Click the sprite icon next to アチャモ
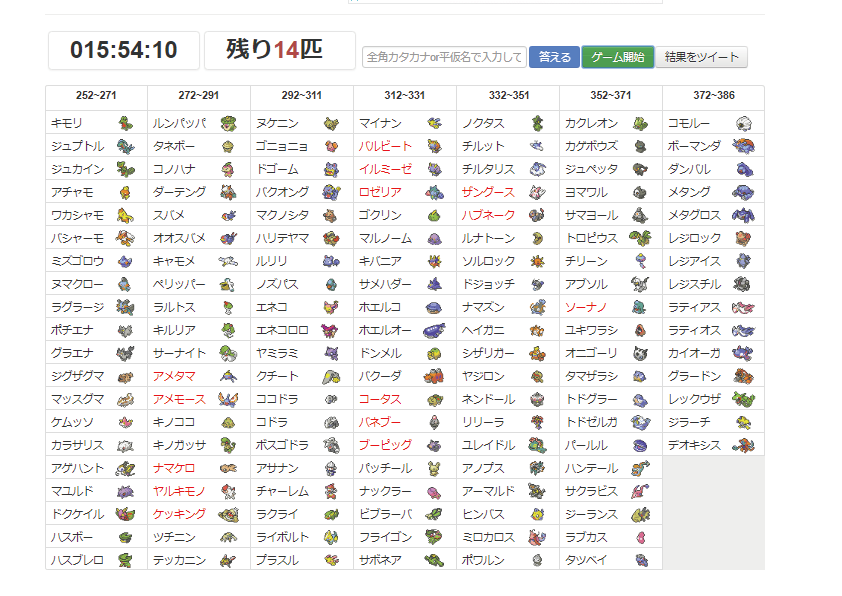842x596 pixels. point(125,192)
